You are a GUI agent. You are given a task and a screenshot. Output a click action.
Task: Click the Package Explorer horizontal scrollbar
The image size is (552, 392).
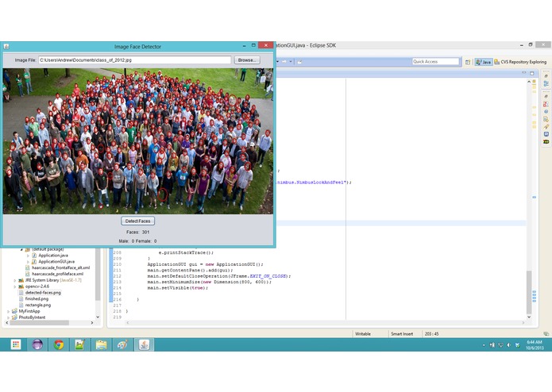[40, 323]
